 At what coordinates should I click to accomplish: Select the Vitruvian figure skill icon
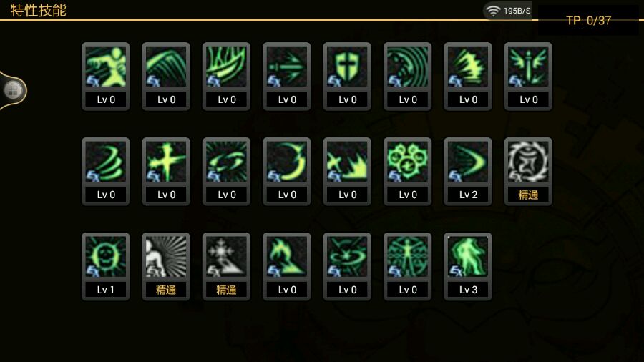(407, 267)
